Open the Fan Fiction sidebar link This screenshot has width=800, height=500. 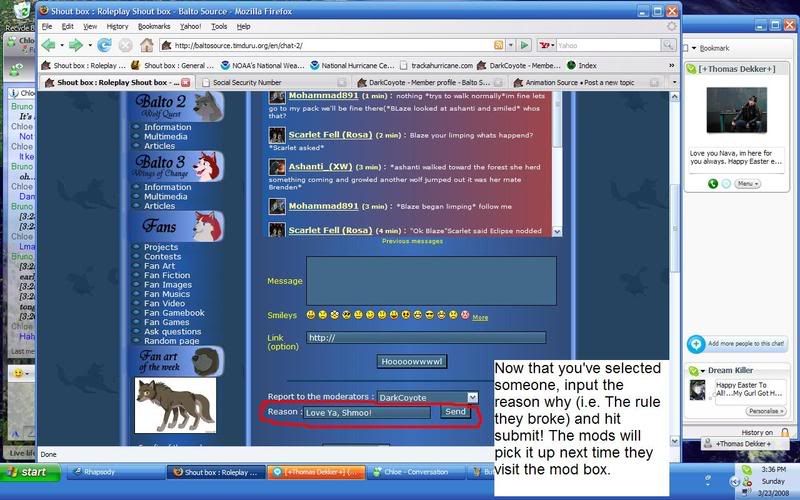tap(167, 275)
